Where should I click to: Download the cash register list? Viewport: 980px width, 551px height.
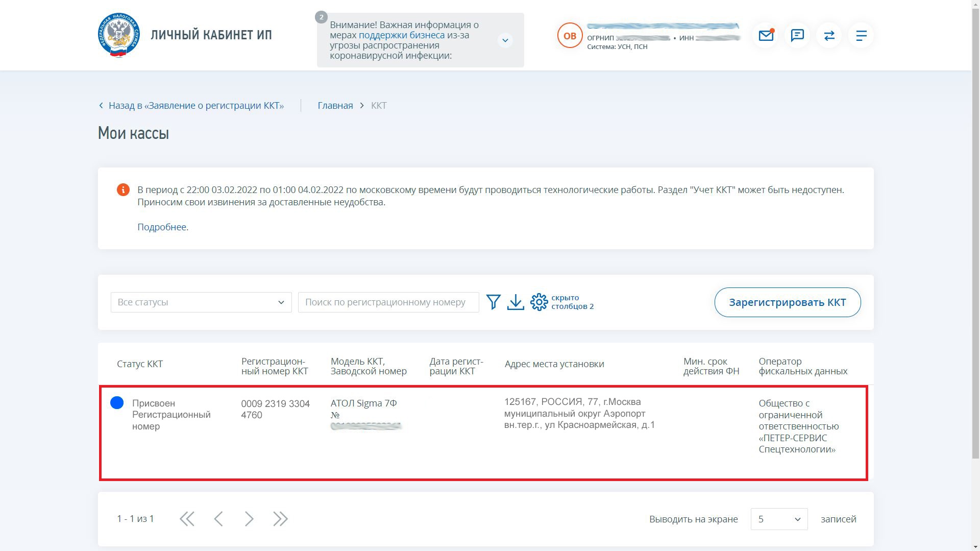[x=516, y=302]
